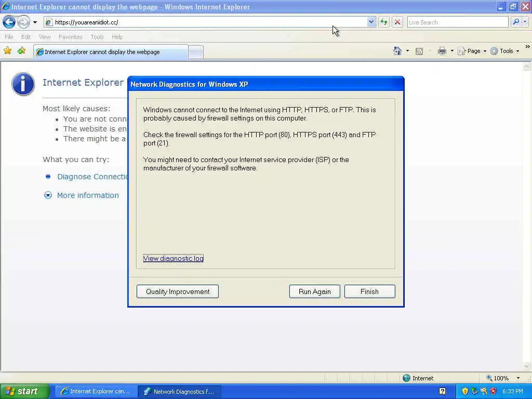Open the zoom level dropdown arrow
Screen dimensions: 532x399
point(518,378)
